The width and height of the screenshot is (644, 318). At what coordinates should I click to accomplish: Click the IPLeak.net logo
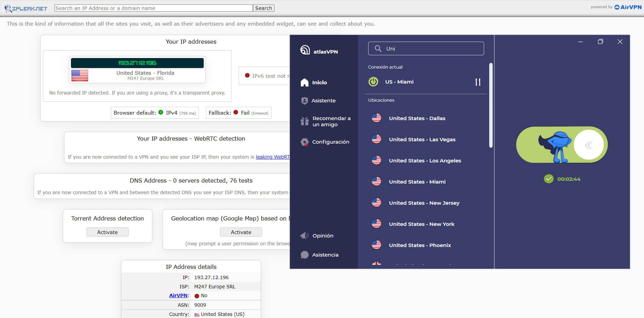26,8
